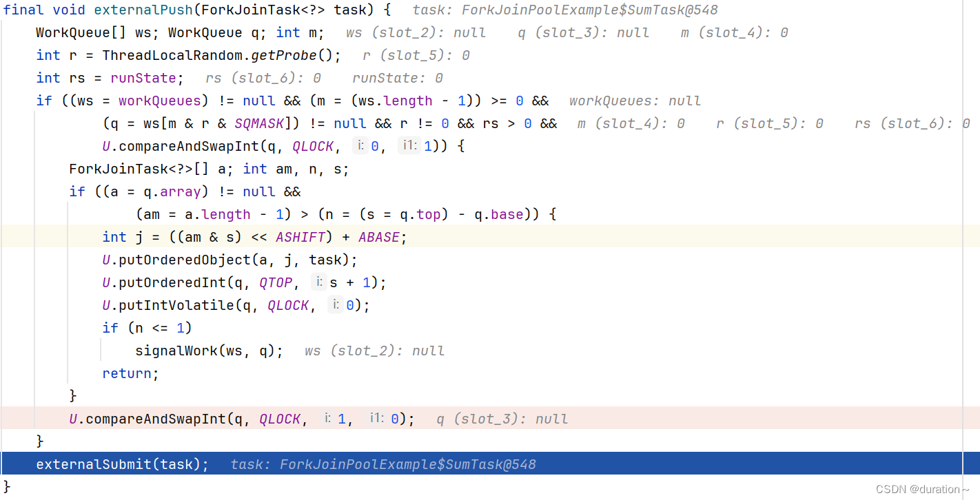Click the 'ws (slot_2): null' hint beside signalWork
Screen dimensions: 980x500
(374, 351)
